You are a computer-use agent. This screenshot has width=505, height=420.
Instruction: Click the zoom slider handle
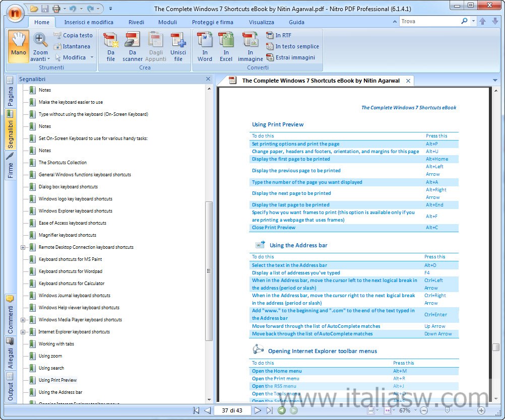pos(447,410)
